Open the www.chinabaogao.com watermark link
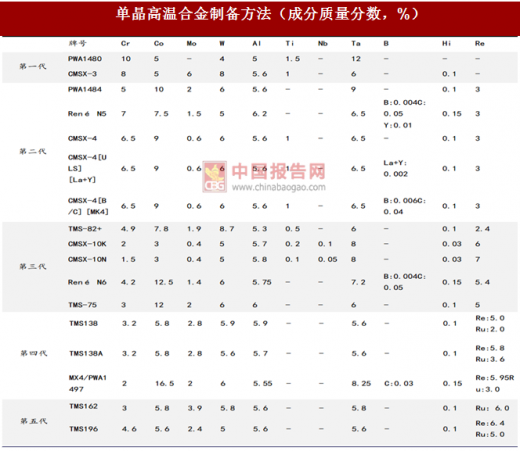 pyautogui.click(x=279, y=187)
